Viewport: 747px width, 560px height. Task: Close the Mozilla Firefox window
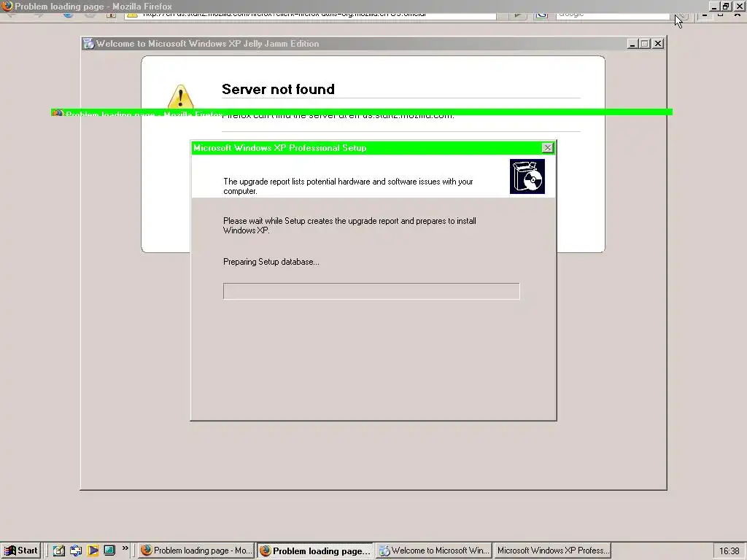(739, 6)
